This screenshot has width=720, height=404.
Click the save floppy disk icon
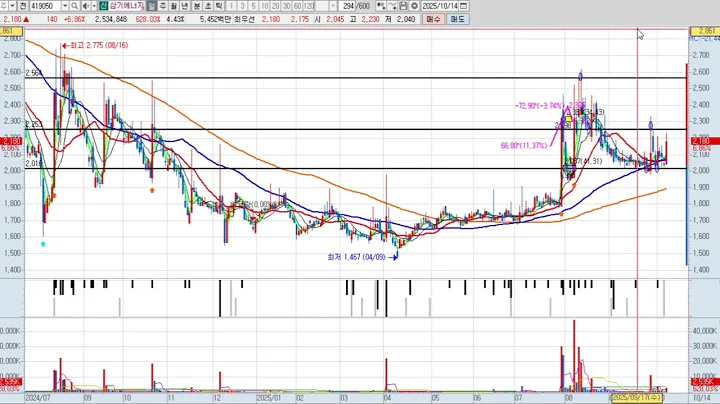pyautogui.click(x=403, y=6)
